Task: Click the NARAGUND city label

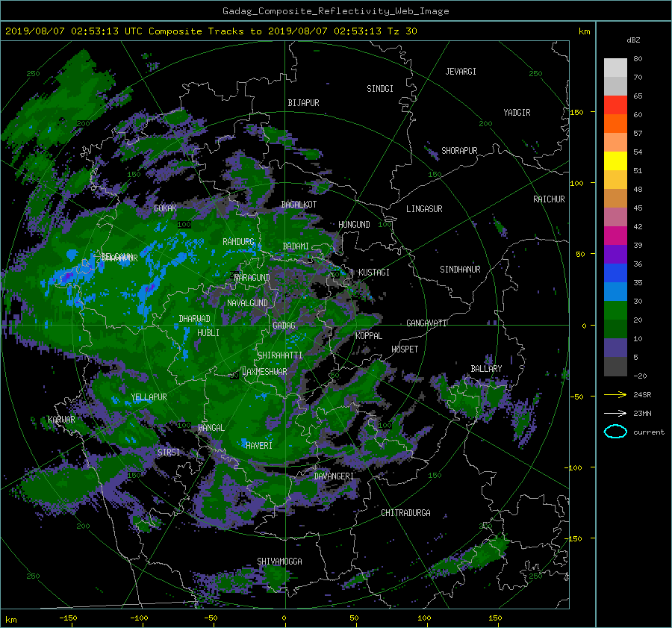Action: click(252, 277)
